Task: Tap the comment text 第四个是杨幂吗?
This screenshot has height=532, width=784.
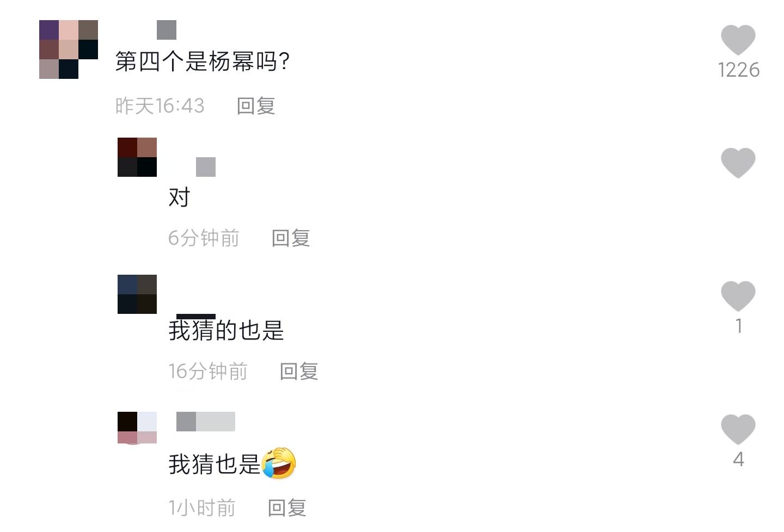Action: click(x=202, y=61)
